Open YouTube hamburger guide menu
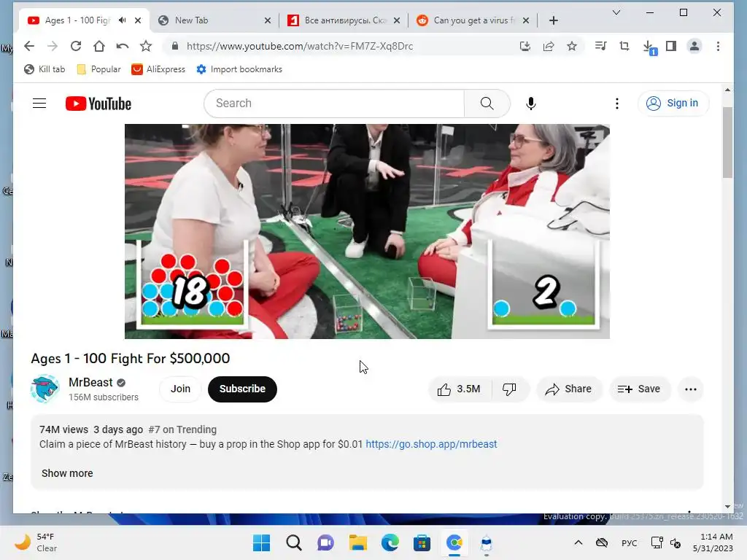 point(39,104)
